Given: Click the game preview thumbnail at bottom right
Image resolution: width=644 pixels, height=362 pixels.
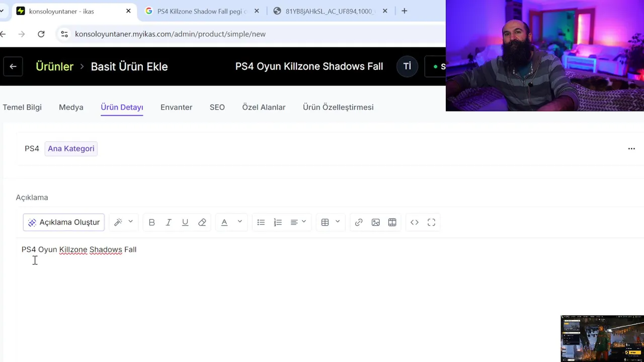Looking at the screenshot, I should 602,338.
